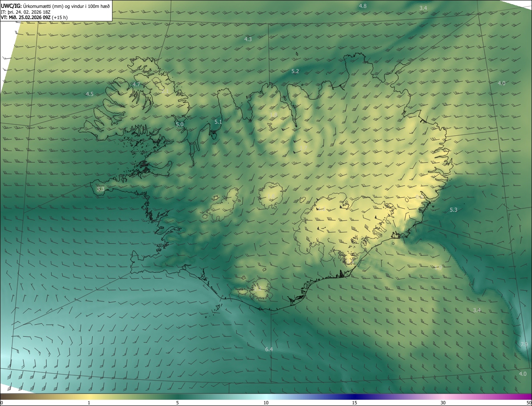Click the color scale tick labeled 0
532x406 pixels.
pyautogui.click(x=1, y=403)
